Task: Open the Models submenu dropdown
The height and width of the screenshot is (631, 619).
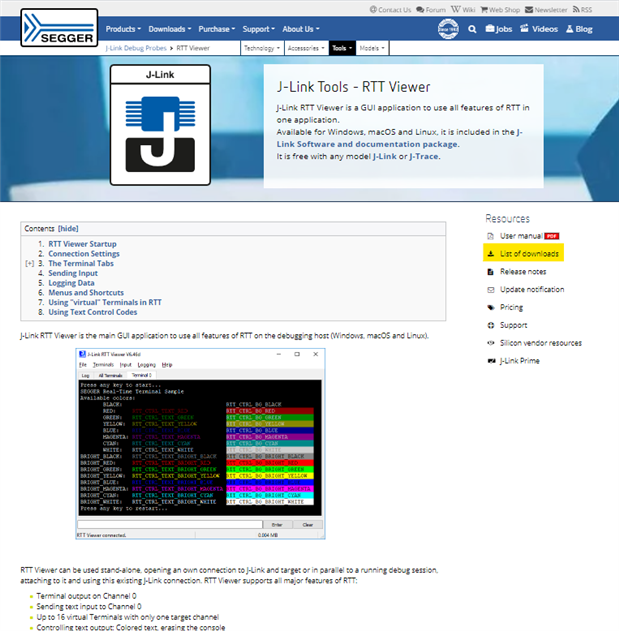Action: (372, 48)
